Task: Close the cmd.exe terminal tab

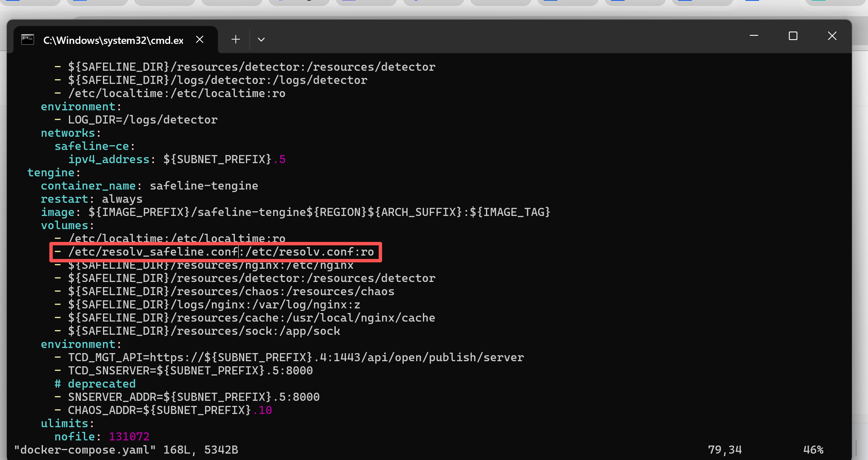Action: (x=200, y=40)
